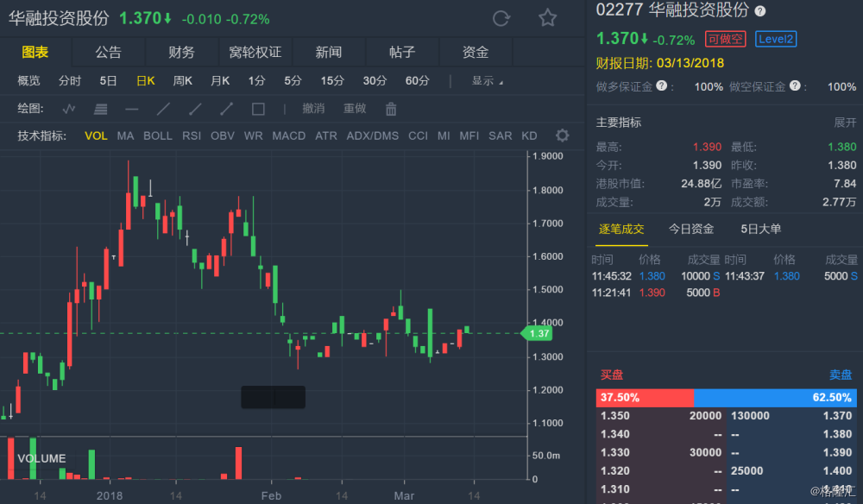Select the plain diagonal line drawing tool

(163, 109)
